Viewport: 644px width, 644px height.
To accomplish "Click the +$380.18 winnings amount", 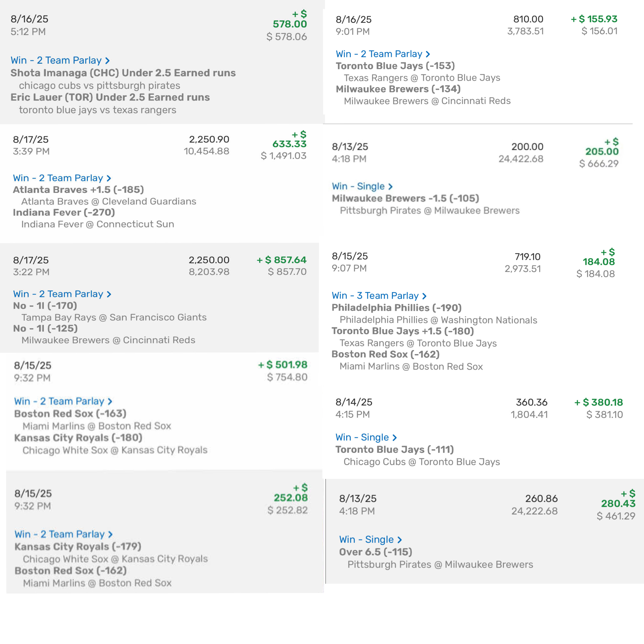I will tap(599, 402).
